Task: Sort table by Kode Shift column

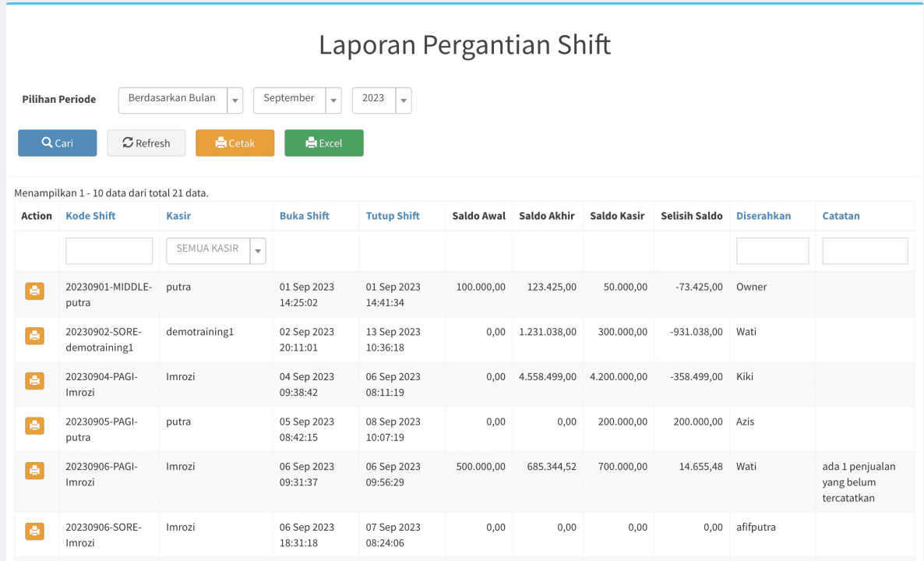Action: [x=90, y=216]
